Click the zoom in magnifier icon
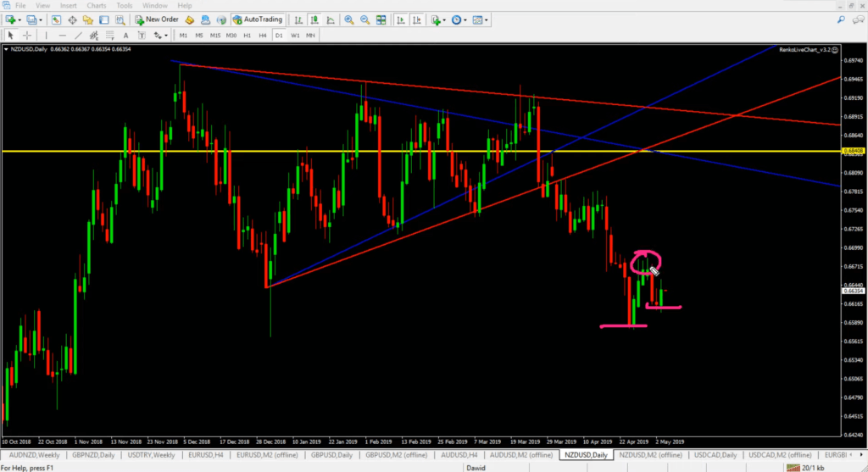Viewport: 868px width, 472px height. pyautogui.click(x=348, y=19)
